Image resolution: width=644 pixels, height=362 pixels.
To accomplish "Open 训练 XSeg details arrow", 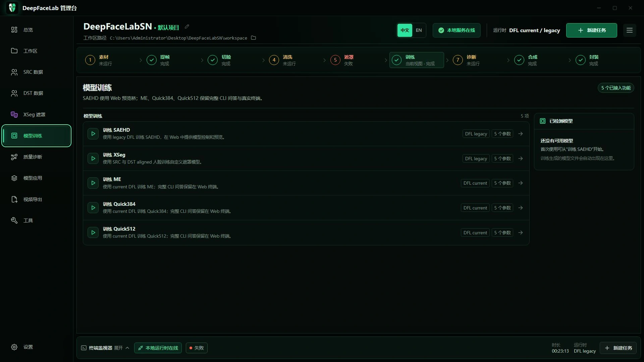I will tap(521, 159).
